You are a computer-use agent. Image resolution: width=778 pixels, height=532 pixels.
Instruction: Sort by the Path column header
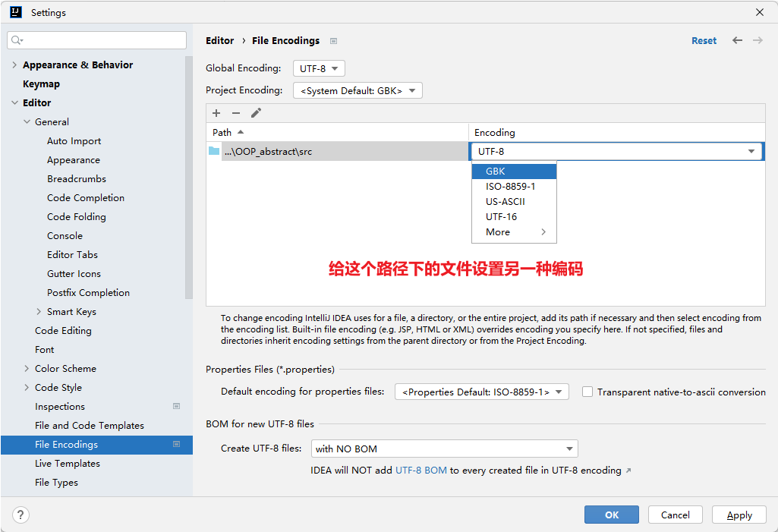click(338, 133)
